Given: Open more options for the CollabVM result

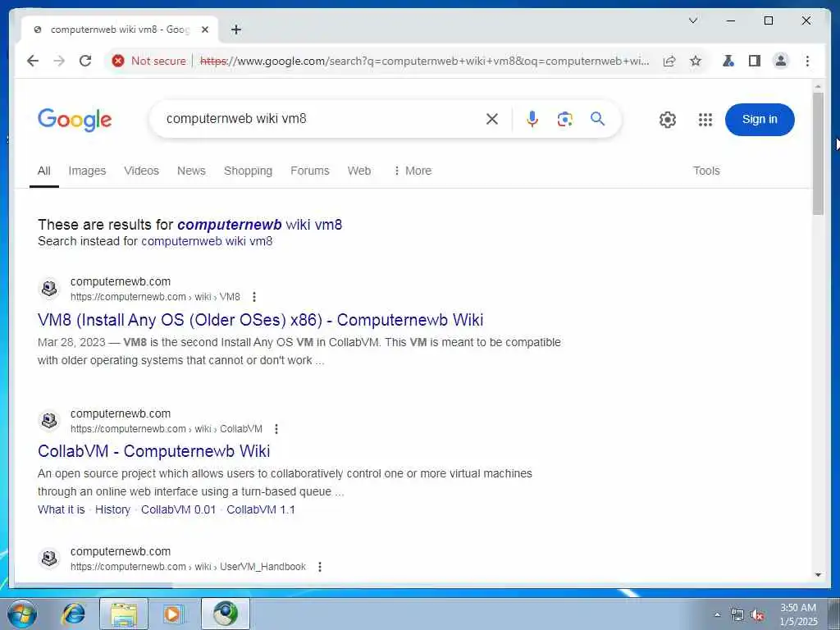Looking at the screenshot, I should pyautogui.click(x=276, y=429).
